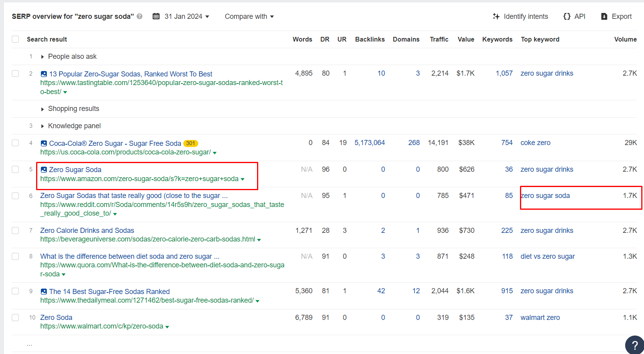
Task: Open URL dropdown arrow for beverageuniverse.com link
Action: 259,240
